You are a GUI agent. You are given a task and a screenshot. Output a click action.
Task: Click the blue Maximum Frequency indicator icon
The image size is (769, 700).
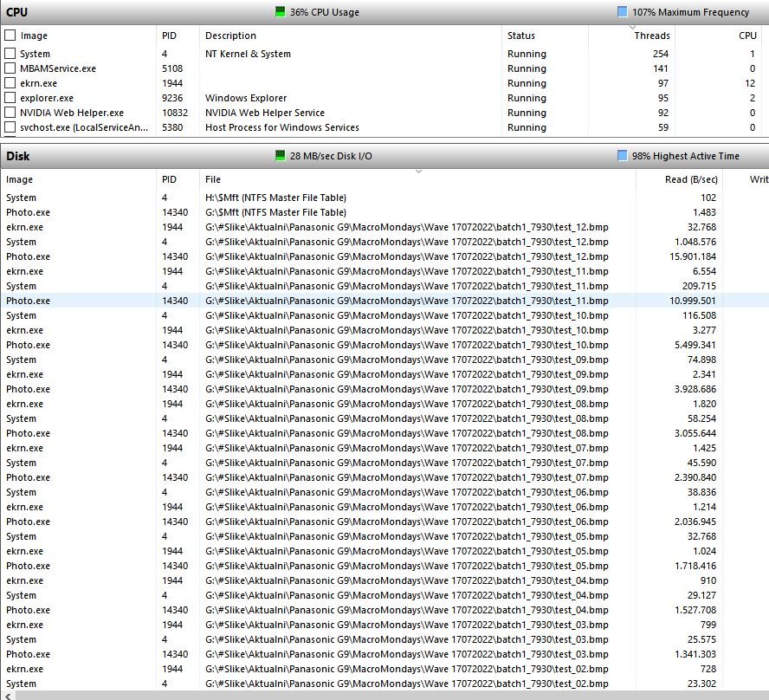click(x=623, y=12)
